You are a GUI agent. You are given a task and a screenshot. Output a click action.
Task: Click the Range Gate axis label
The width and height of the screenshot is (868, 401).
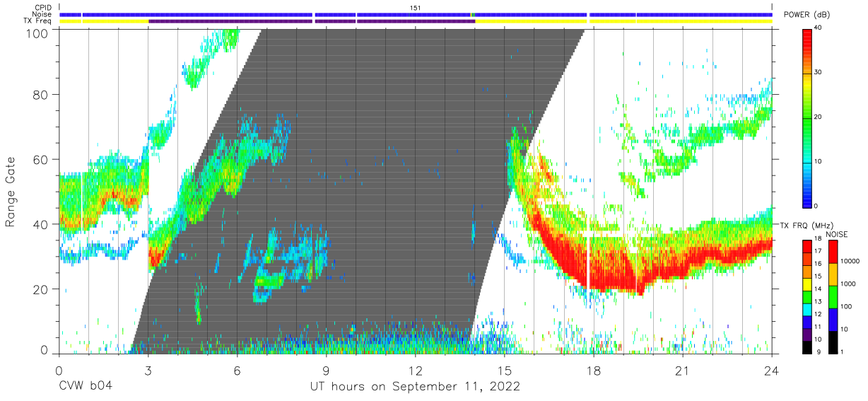11,192
